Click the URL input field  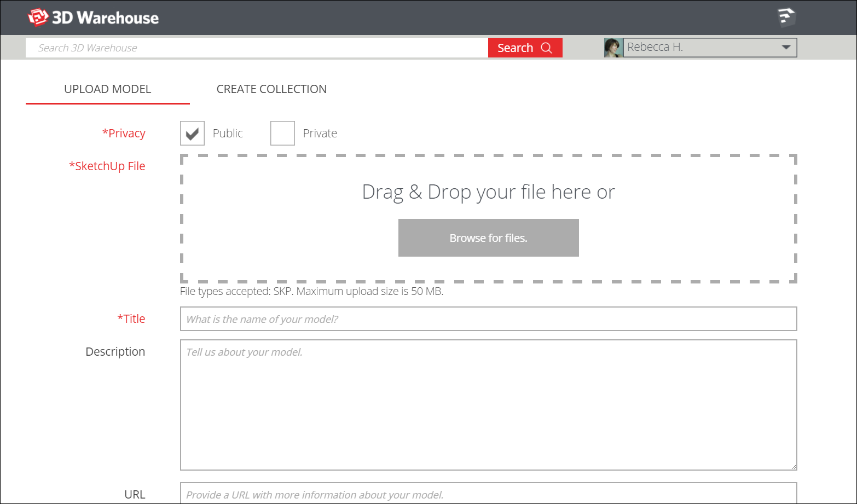[489, 493]
